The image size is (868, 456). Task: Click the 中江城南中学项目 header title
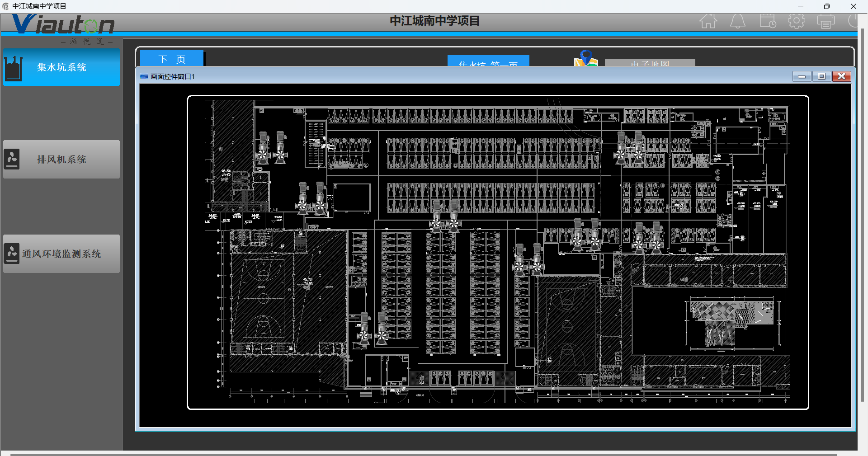(x=434, y=21)
